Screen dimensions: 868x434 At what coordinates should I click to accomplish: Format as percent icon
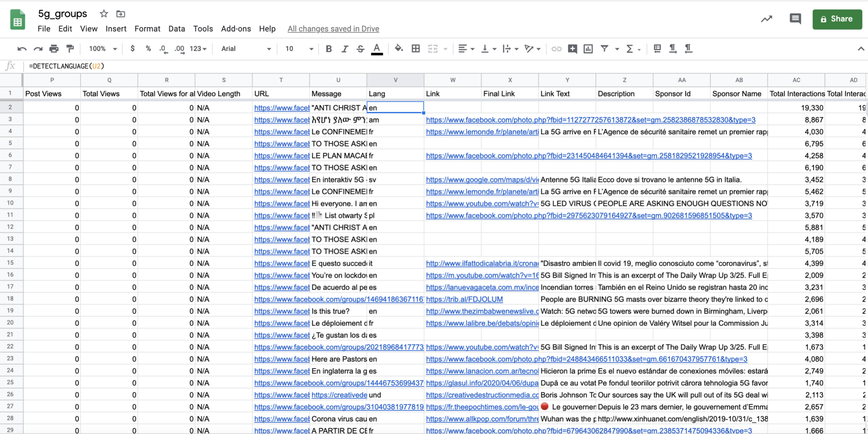pos(148,49)
